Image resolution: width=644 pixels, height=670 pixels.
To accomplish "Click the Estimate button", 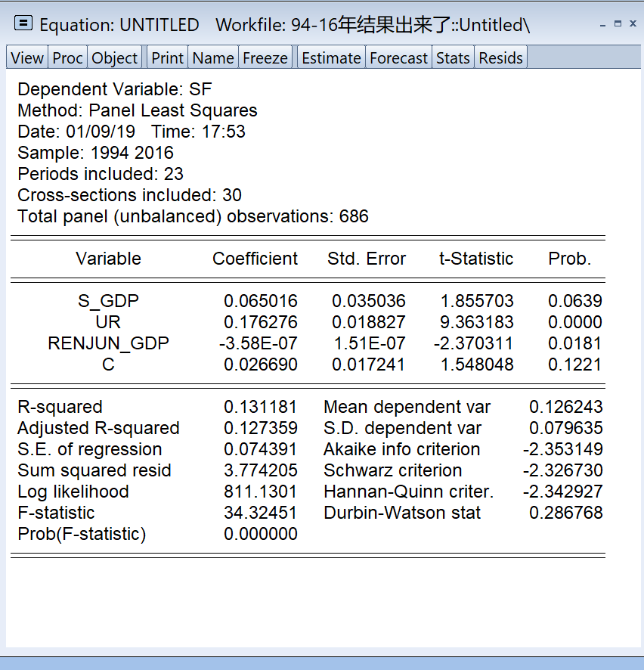I will point(331,57).
